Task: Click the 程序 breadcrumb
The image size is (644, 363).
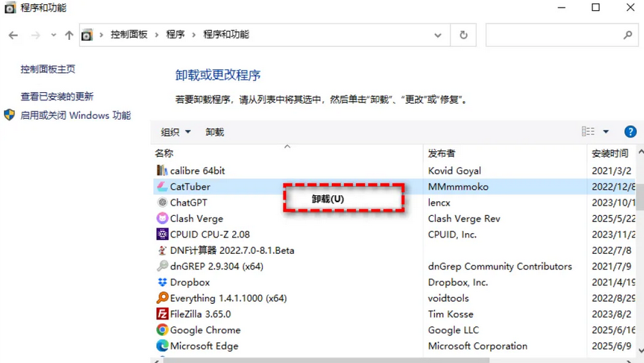Action: coord(175,34)
